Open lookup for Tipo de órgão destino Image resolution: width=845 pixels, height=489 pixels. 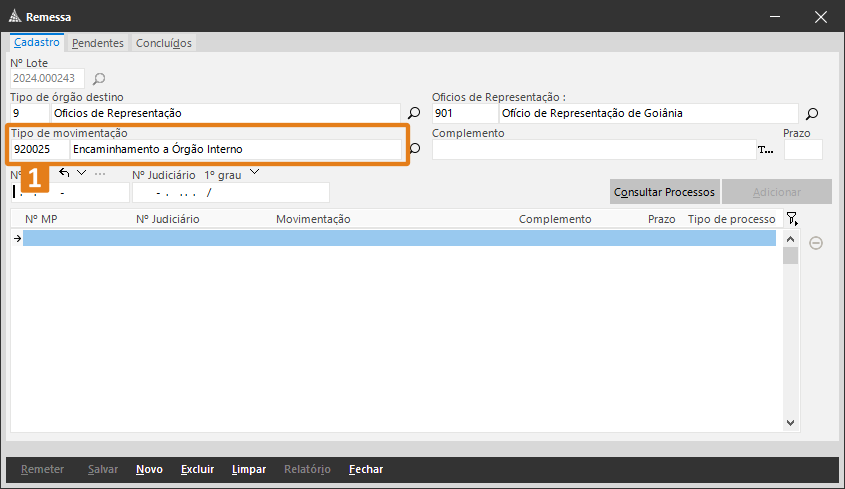tap(414, 113)
